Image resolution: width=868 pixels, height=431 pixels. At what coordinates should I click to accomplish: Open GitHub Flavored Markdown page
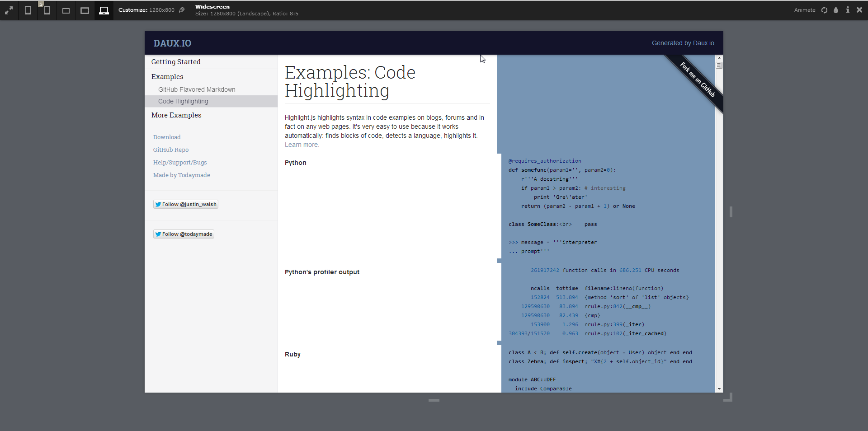(x=197, y=89)
